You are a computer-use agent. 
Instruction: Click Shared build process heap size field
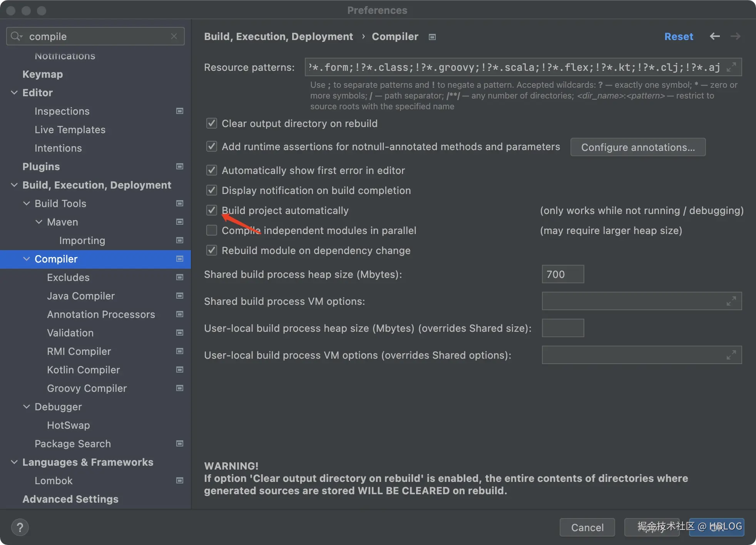pos(562,274)
